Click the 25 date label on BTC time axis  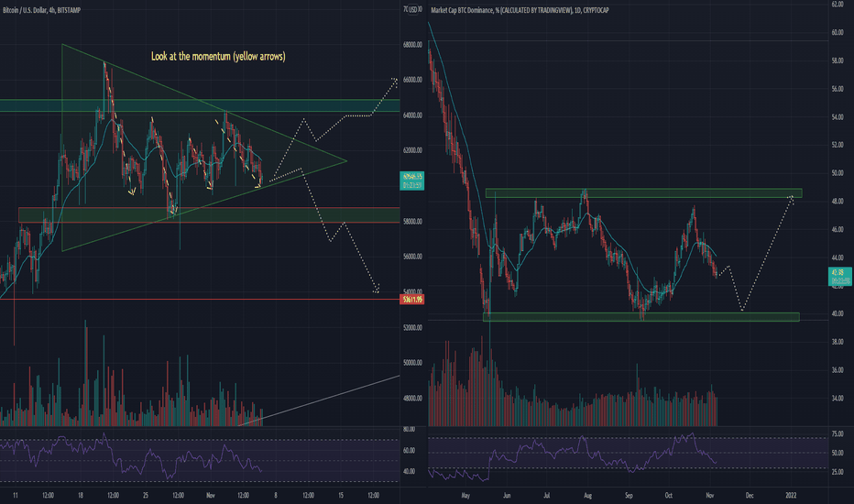[x=146, y=495]
